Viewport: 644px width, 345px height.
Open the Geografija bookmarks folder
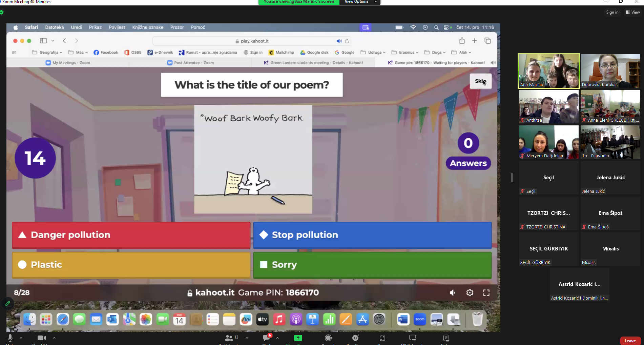coord(47,53)
